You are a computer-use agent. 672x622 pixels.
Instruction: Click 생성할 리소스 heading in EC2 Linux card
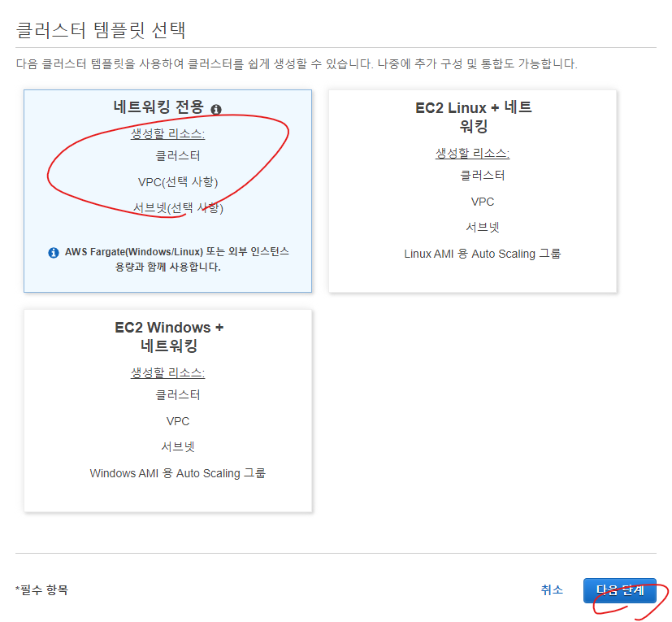click(x=472, y=153)
